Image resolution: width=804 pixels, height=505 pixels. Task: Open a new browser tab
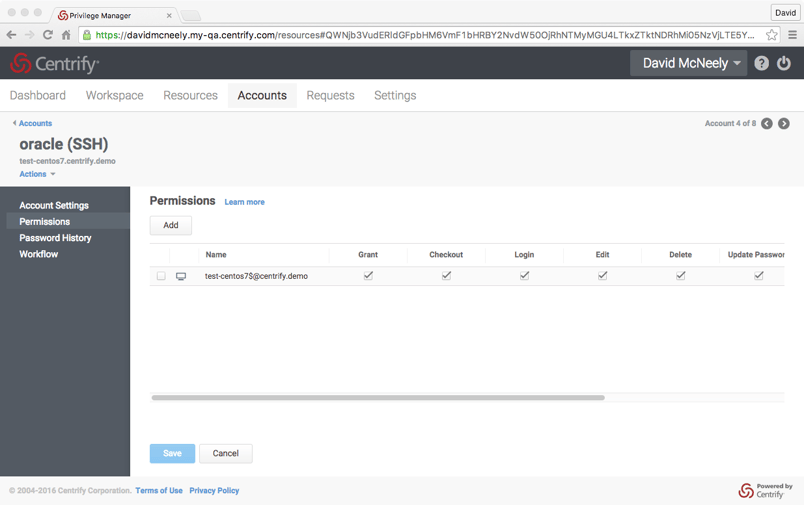191,15
